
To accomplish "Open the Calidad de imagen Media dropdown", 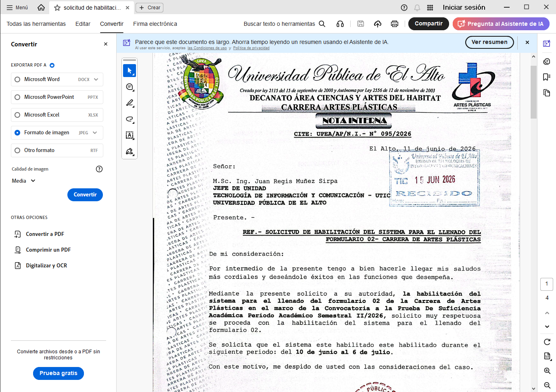I will (24, 181).
